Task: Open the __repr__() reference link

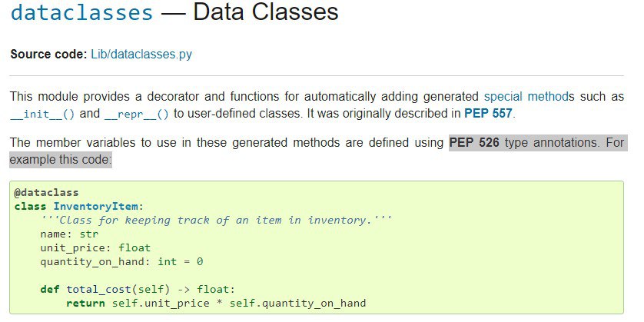Action: pyautogui.click(x=136, y=114)
